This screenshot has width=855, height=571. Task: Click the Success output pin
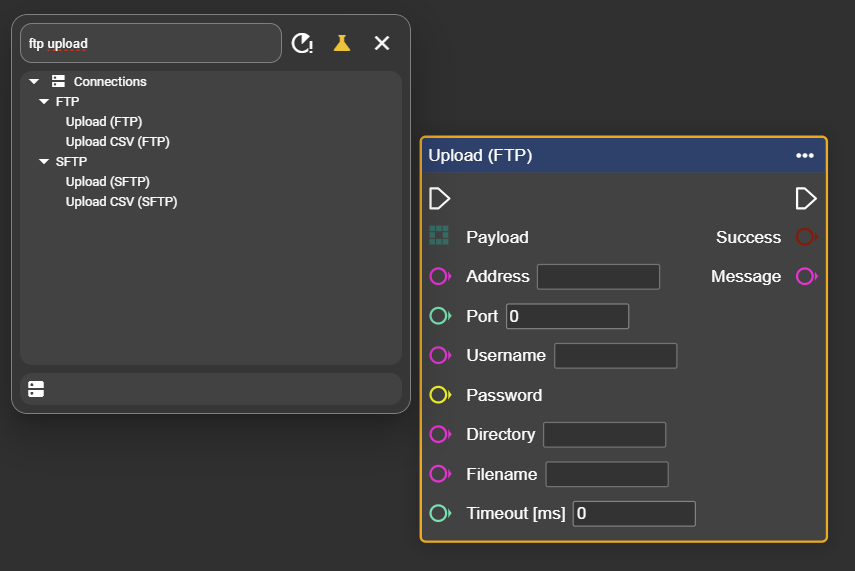[x=806, y=237]
